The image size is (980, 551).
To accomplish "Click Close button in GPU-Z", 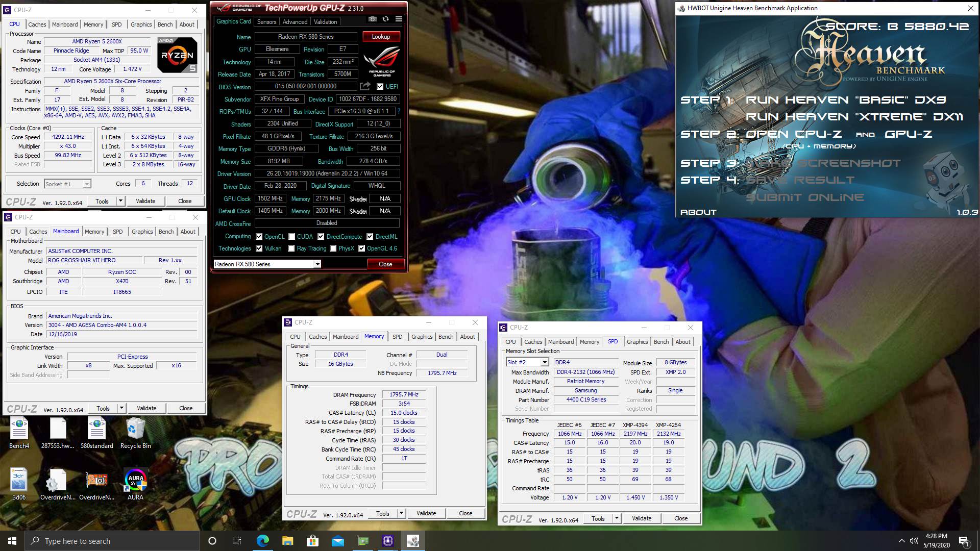I will coord(385,264).
